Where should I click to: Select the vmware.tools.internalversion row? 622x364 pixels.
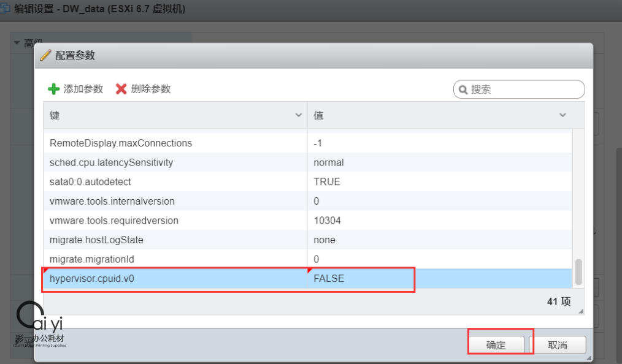[x=112, y=201]
